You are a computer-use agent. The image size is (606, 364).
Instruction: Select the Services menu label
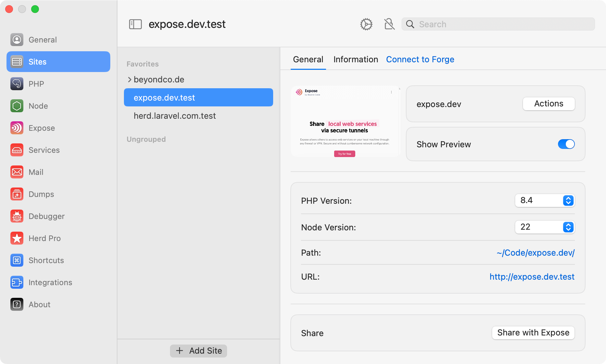tap(44, 150)
